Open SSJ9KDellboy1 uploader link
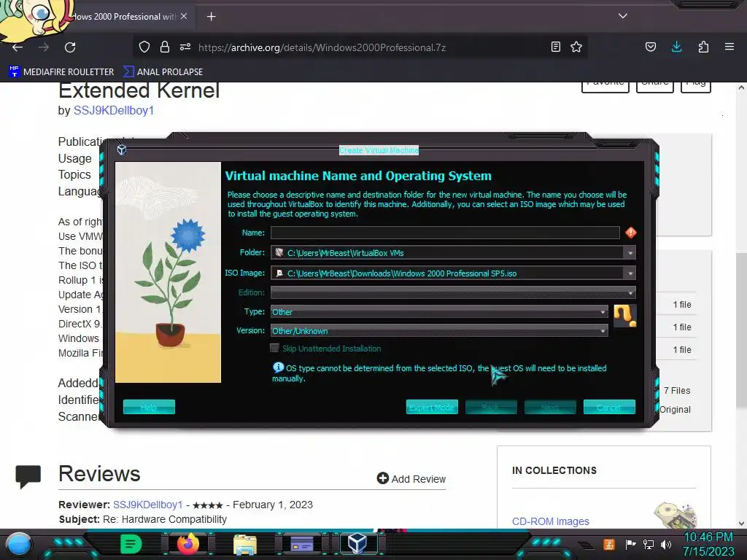 tap(113, 111)
